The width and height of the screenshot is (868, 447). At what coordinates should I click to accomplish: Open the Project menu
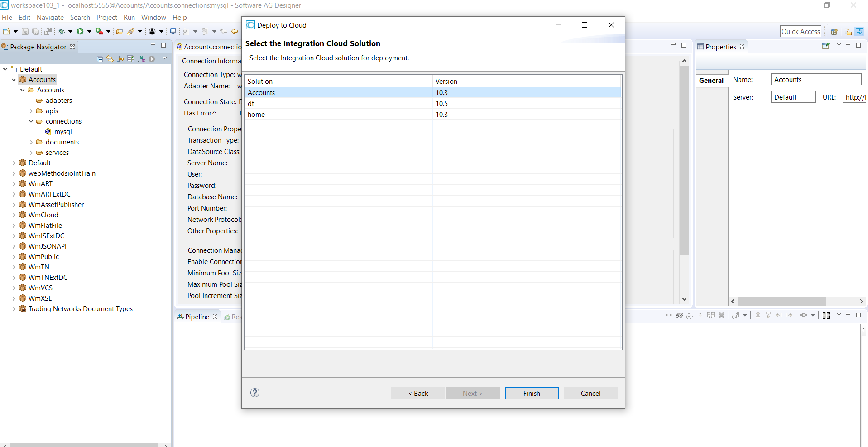coord(107,17)
